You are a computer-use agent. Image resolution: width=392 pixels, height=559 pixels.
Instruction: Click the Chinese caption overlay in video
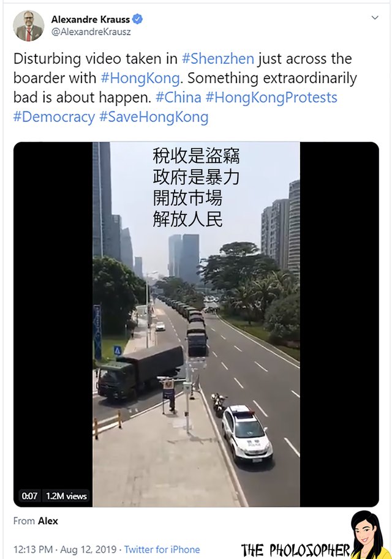(x=196, y=187)
